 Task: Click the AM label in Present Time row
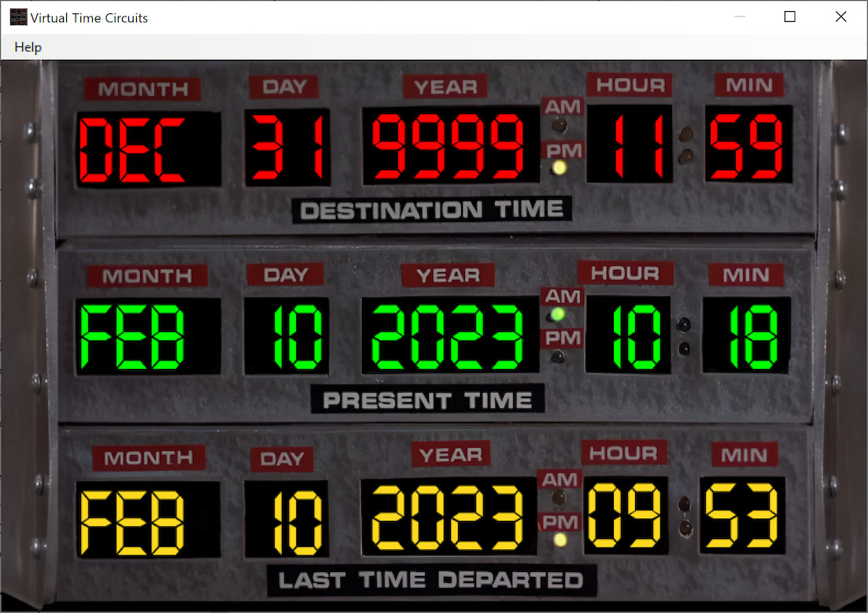click(x=562, y=296)
